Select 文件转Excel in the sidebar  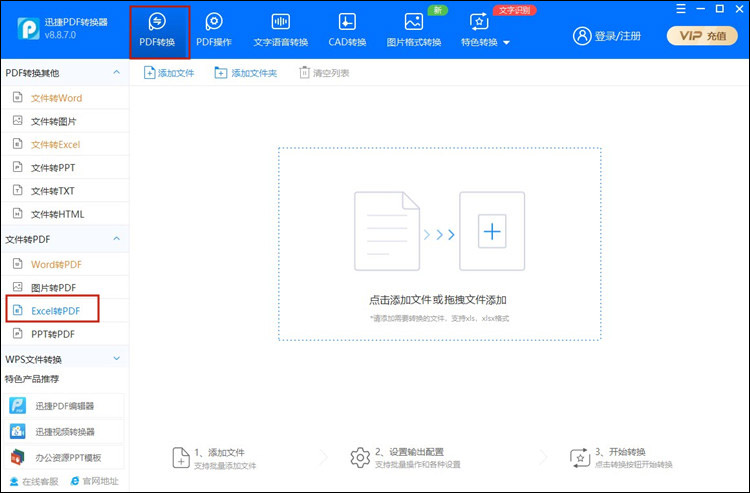(x=65, y=144)
